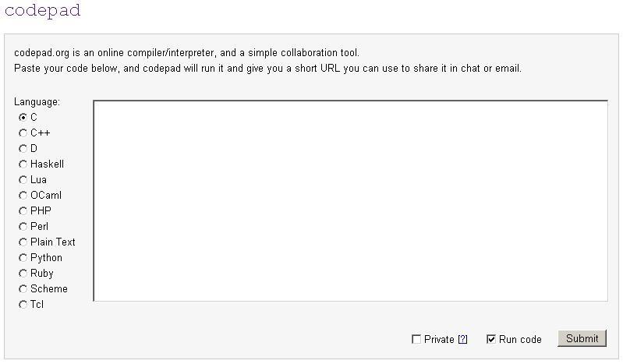Select PHP language option
The width and height of the screenshot is (623, 364).
coord(23,211)
